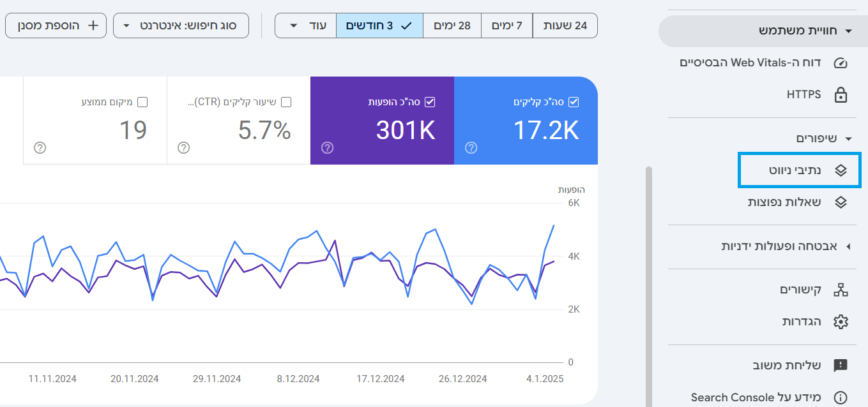Enable the שיעור קליקים (CTR) checkbox
Image resolution: width=868 pixels, height=407 pixels.
click(286, 102)
